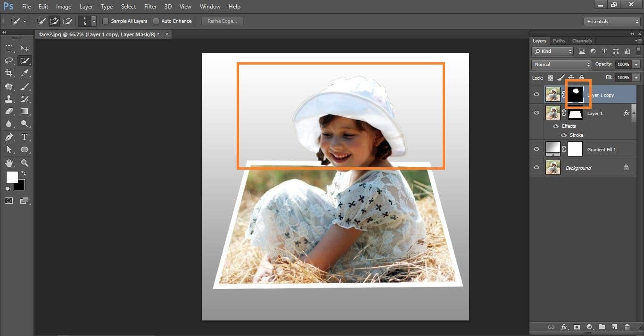Select the Crop tool

[x=9, y=73]
